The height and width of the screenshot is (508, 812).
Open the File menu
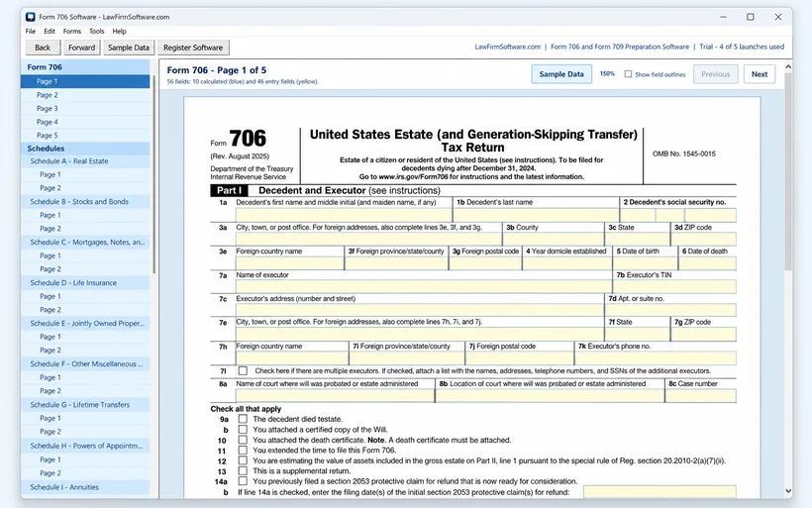click(x=31, y=31)
